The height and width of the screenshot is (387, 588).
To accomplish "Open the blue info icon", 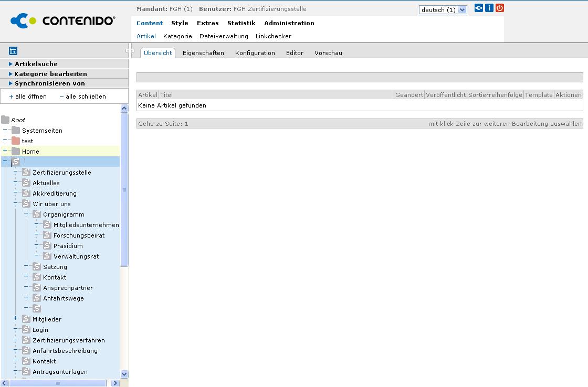I will click(x=489, y=8).
